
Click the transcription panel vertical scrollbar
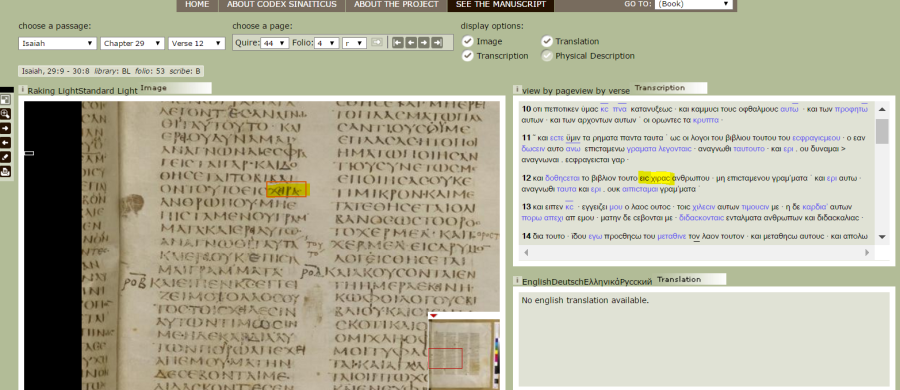click(882, 180)
